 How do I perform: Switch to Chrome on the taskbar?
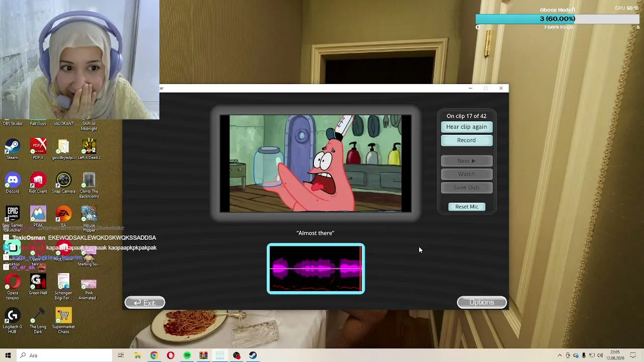pyautogui.click(x=154, y=355)
